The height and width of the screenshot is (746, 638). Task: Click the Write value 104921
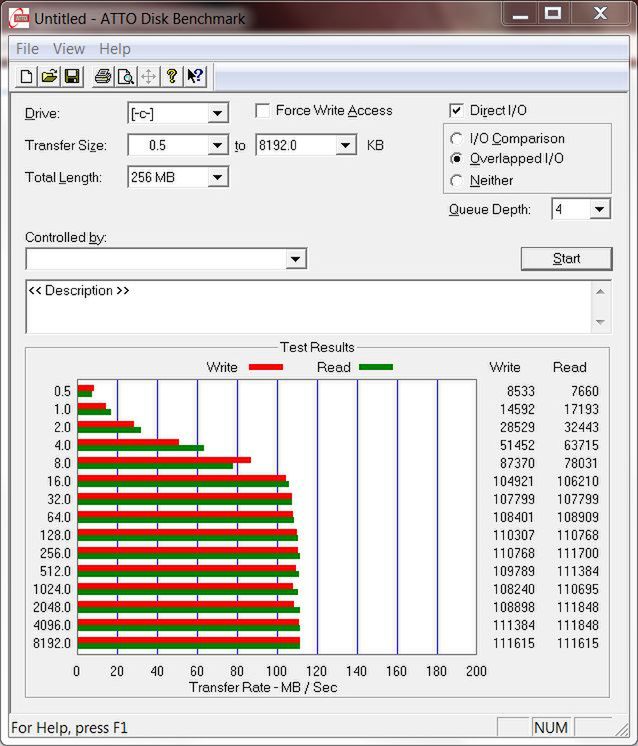pyautogui.click(x=514, y=481)
